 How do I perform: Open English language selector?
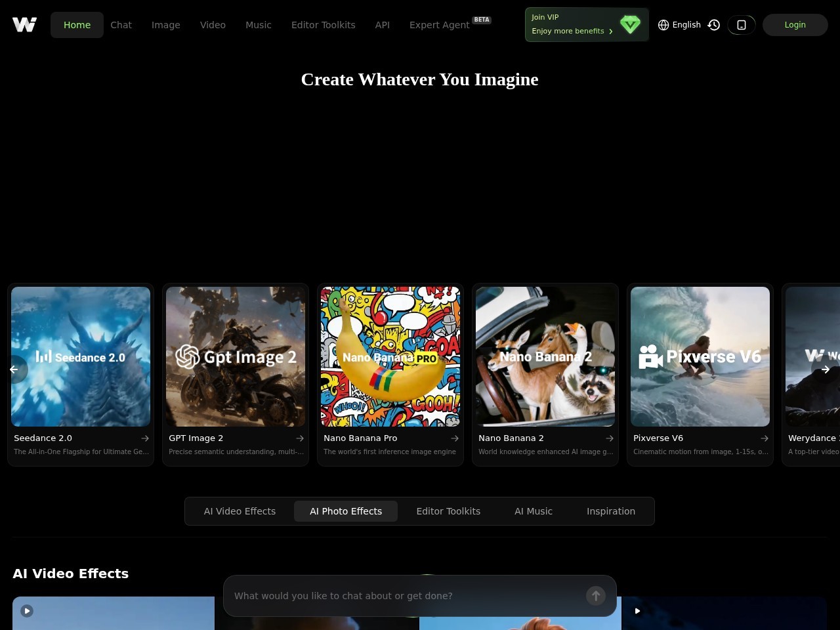point(679,25)
